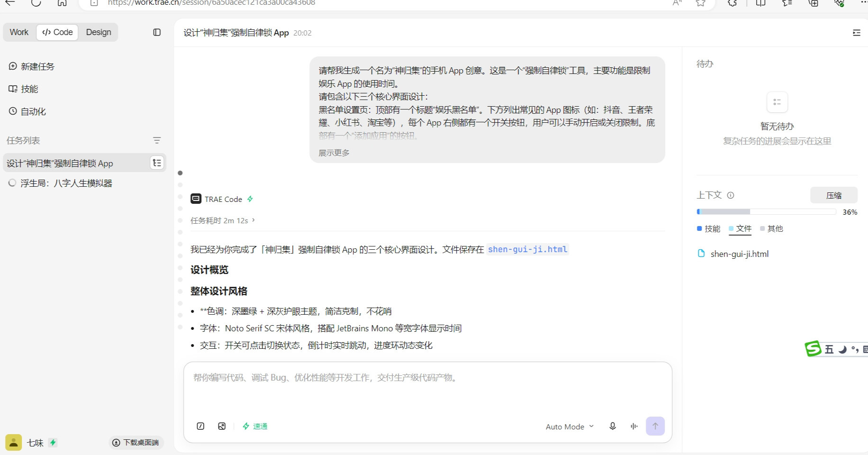Click the 待办 panel title
The width and height of the screenshot is (868, 455).
(705, 64)
